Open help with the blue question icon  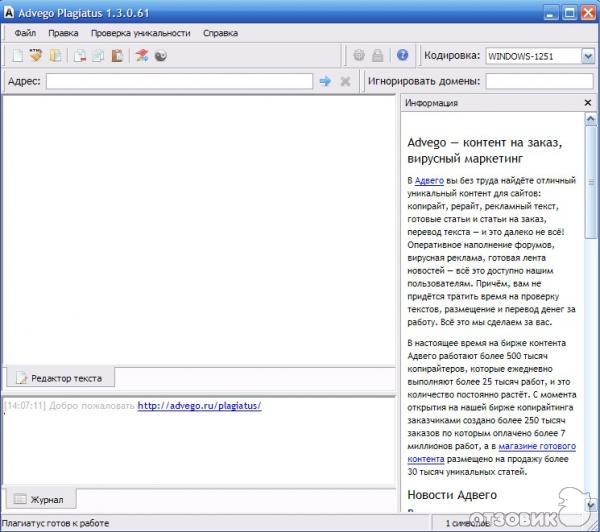(x=403, y=55)
